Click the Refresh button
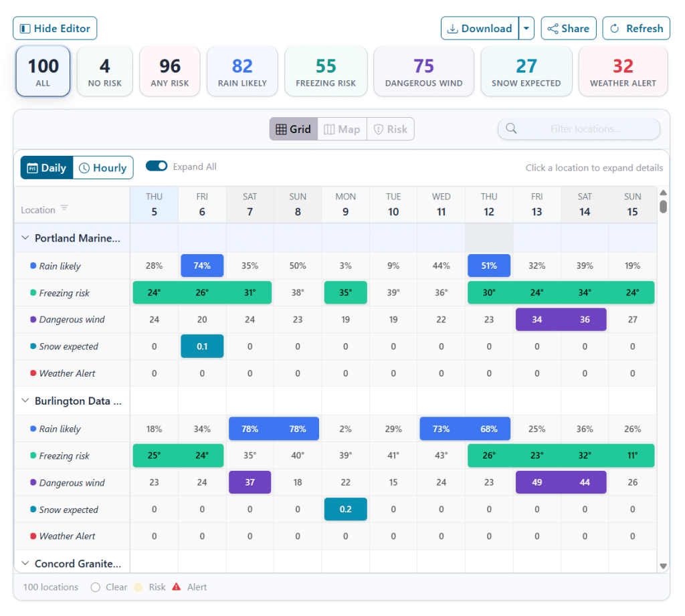Image resolution: width=685 pixels, height=616 pixels. point(636,29)
